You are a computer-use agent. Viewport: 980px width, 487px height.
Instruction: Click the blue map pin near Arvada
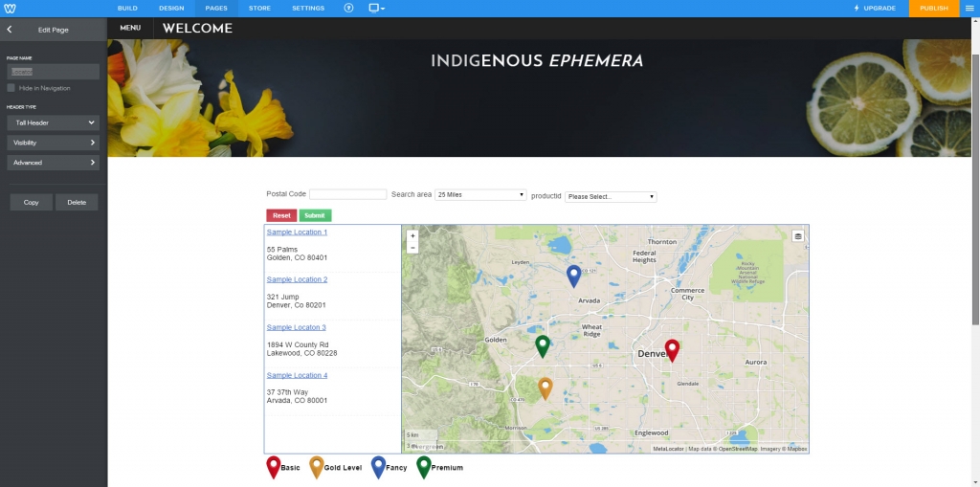[x=573, y=276]
